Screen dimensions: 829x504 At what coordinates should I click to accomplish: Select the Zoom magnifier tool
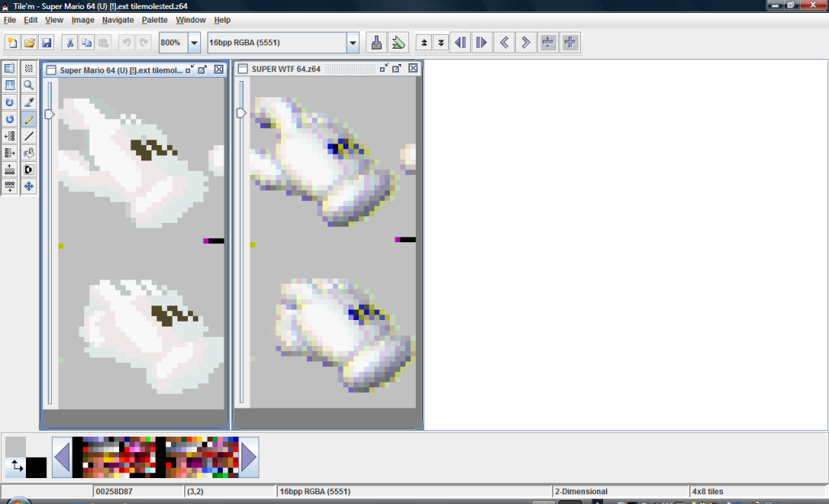[29, 85]
